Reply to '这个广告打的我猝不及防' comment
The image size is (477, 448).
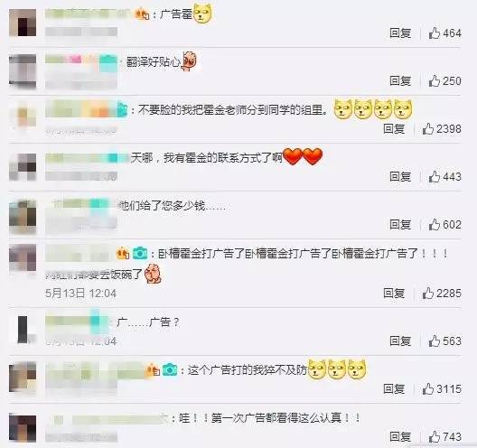394,388
